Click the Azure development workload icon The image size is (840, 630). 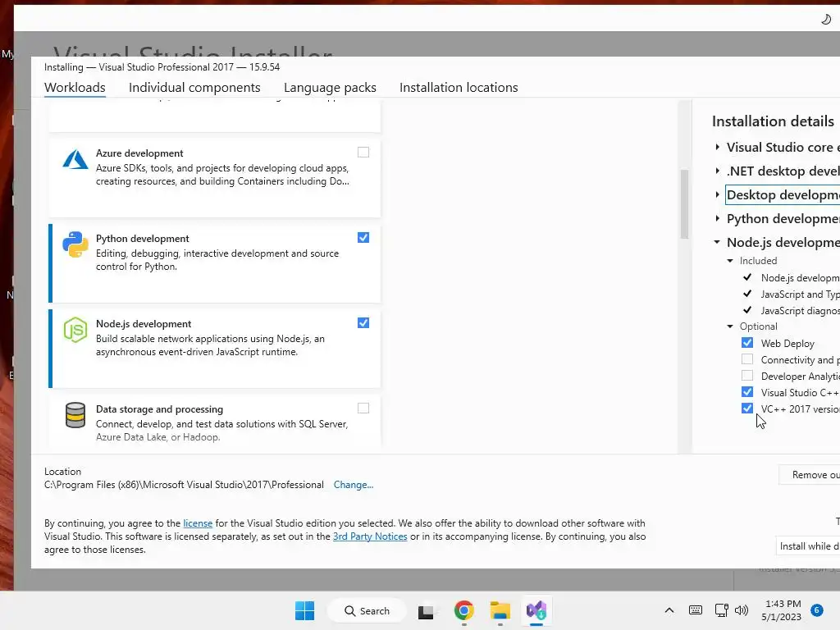[75, 160]
